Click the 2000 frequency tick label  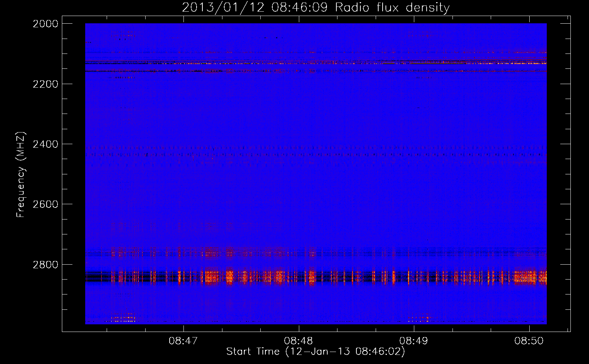(x=46, y=24)
